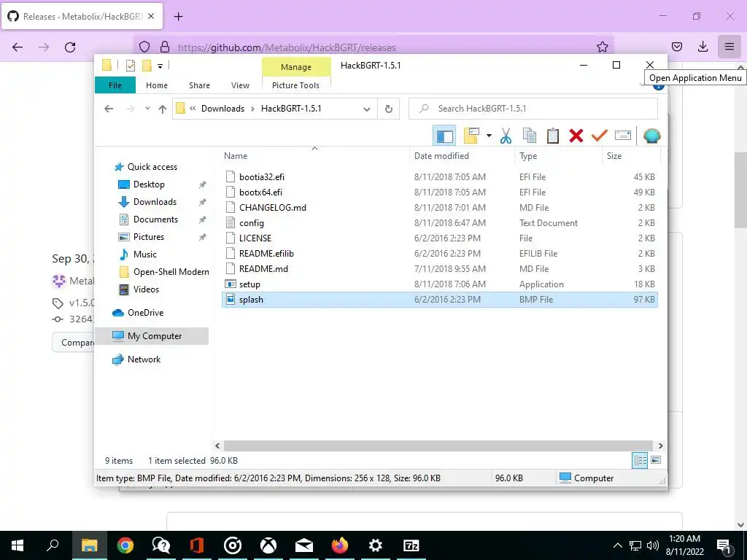Click Properties icon in Quick Access Toolbar
The image size is (747, 560).
[x=130, y=66]
